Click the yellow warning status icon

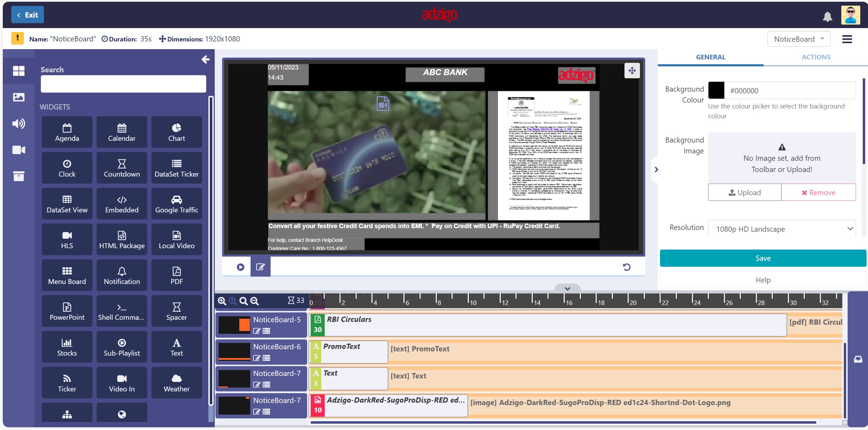tap(18, 38)
